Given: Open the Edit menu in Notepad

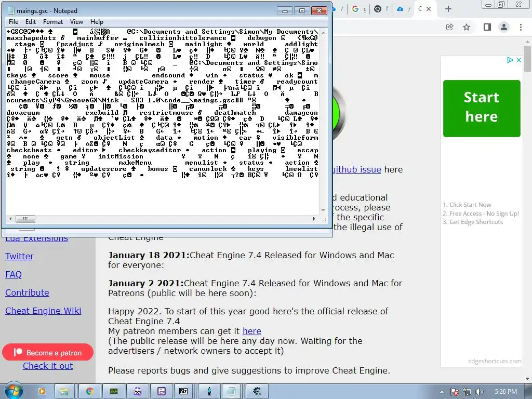Looking at the screenshot, I should 31,22.
